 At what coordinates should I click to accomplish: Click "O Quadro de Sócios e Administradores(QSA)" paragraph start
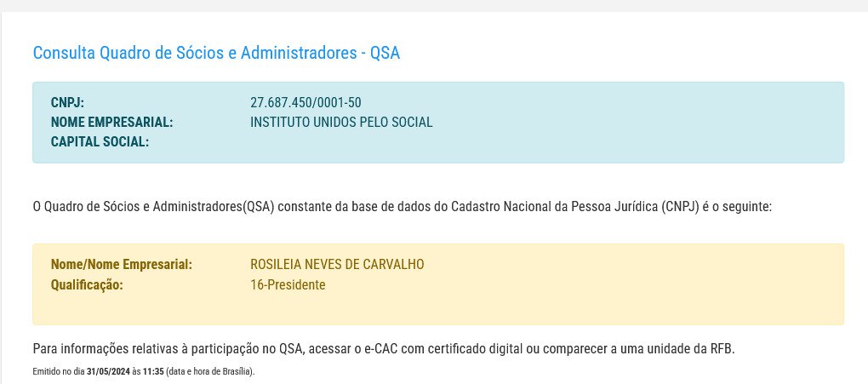pyautogui.click(x=153, y=207)
